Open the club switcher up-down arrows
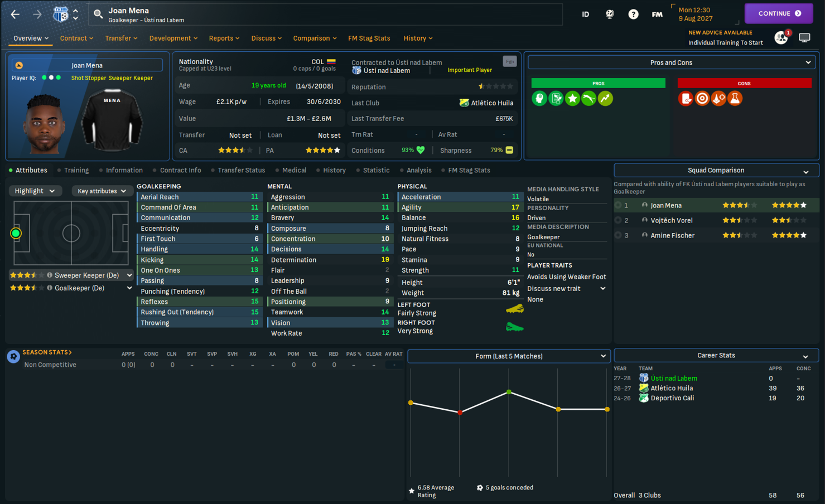The height and width of the screenshot is (504, 825). pyautogui.click(x=75, y=14)
